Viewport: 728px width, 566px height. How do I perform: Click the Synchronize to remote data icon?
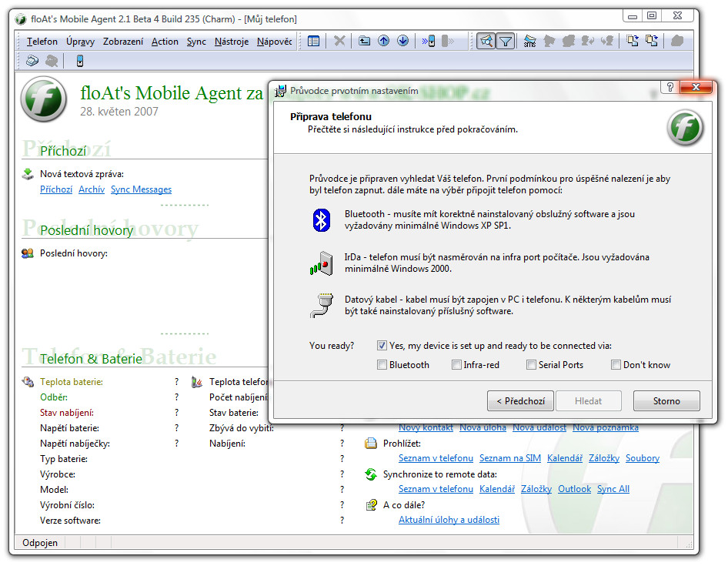370,474
